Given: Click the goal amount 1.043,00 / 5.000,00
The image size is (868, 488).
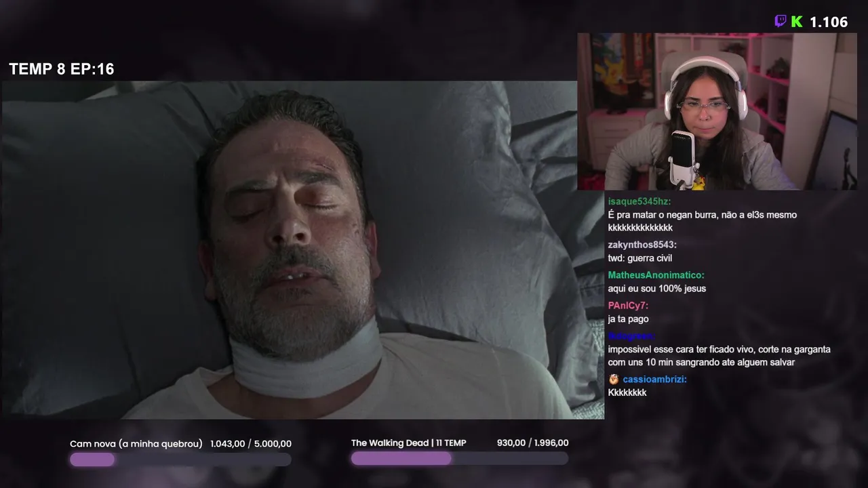Looking at the screenshot, I should [x=251, y=444].
